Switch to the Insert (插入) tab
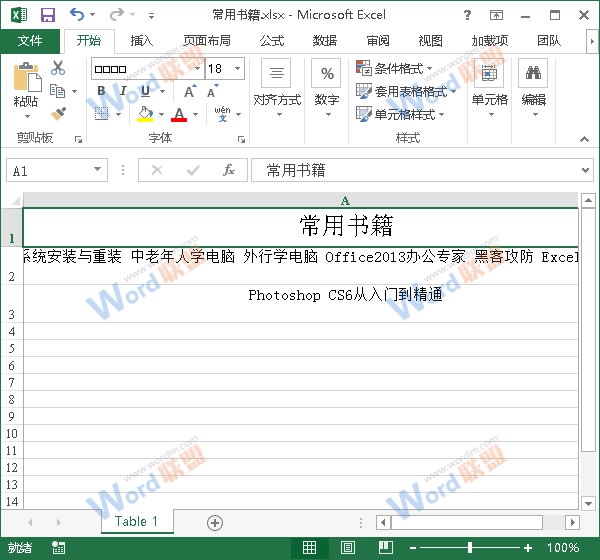600x560 pixels. [x=141, y=41]
